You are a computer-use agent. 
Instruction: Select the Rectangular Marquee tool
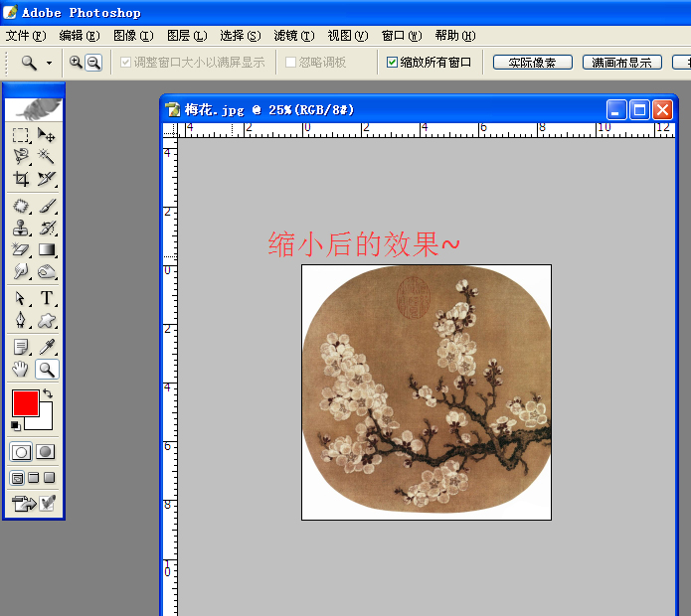20,135
